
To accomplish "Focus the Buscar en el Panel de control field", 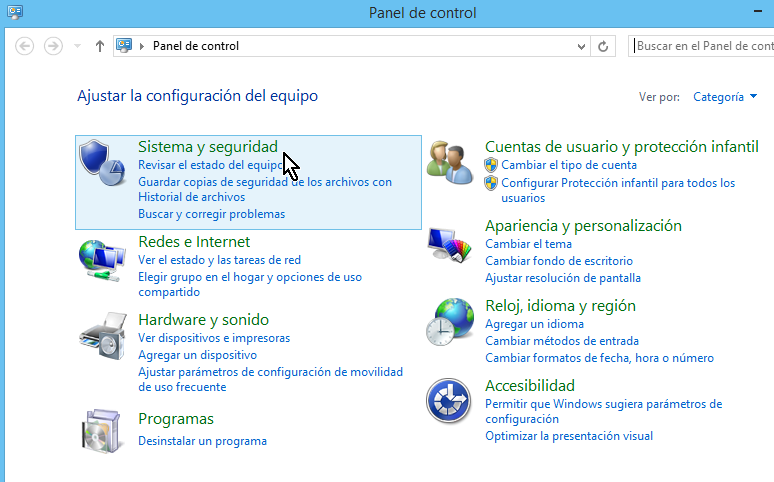I will point(701,46).
